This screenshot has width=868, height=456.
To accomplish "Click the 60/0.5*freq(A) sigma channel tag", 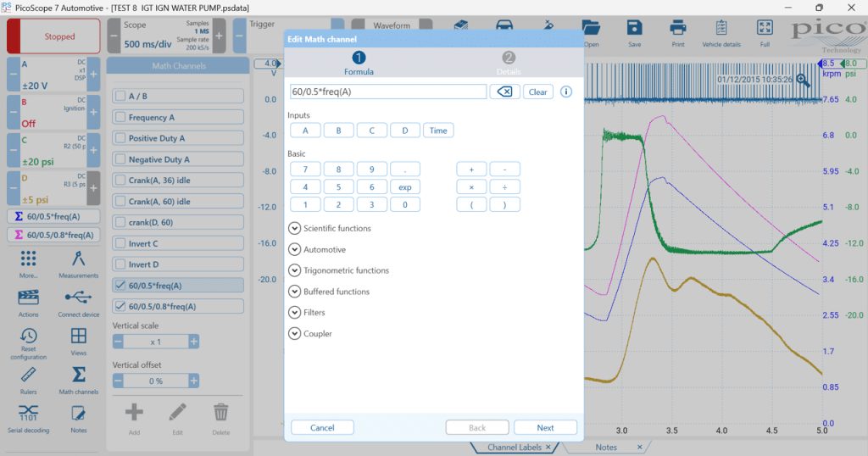I will point(53,216).
